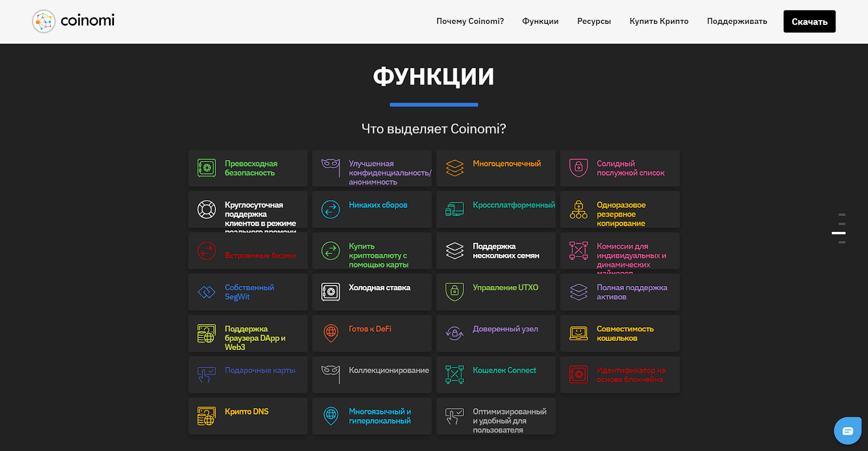
Task: Open the Почему Coinomi? menu item
Action: (x=470, y=21)
